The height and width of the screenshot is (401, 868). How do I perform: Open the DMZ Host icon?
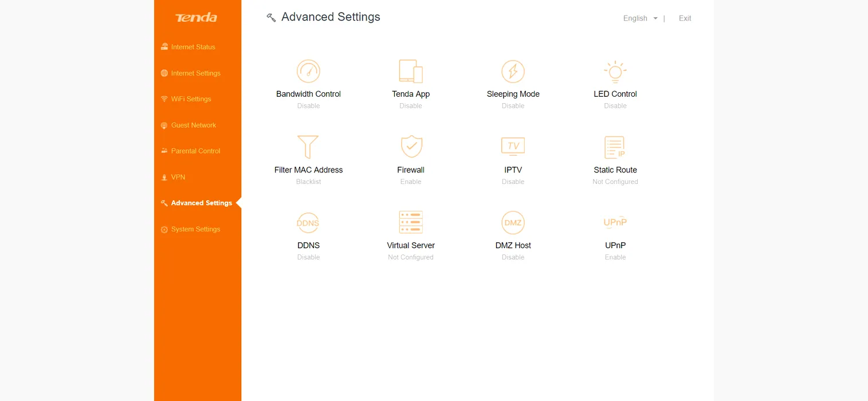point(513,223)
